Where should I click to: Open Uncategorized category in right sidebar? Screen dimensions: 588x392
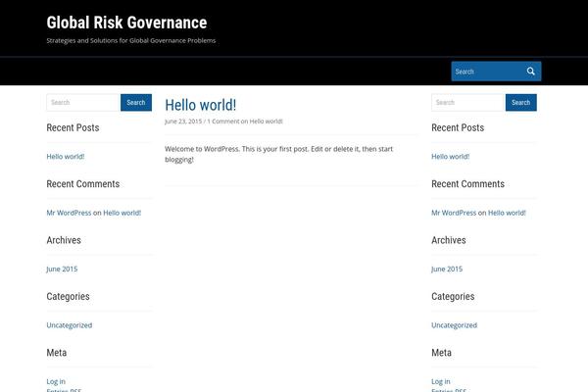coord(454,325)
